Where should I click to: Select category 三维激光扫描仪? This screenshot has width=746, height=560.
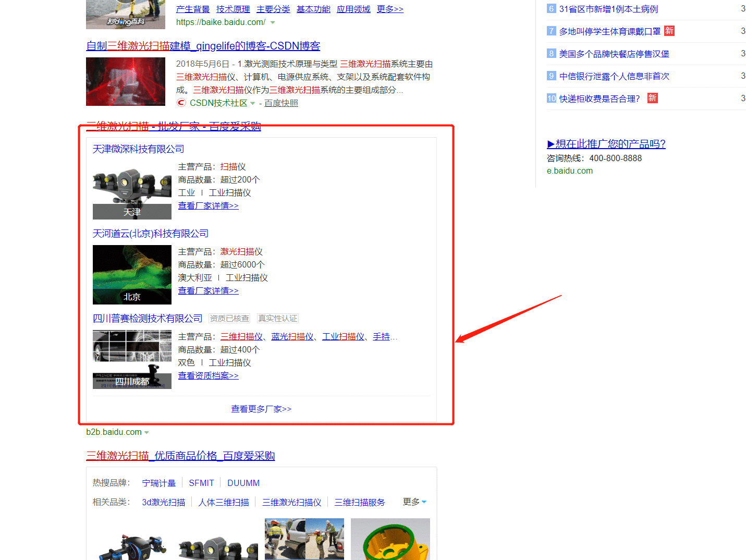pyautogui.click(x=292, y=503)
